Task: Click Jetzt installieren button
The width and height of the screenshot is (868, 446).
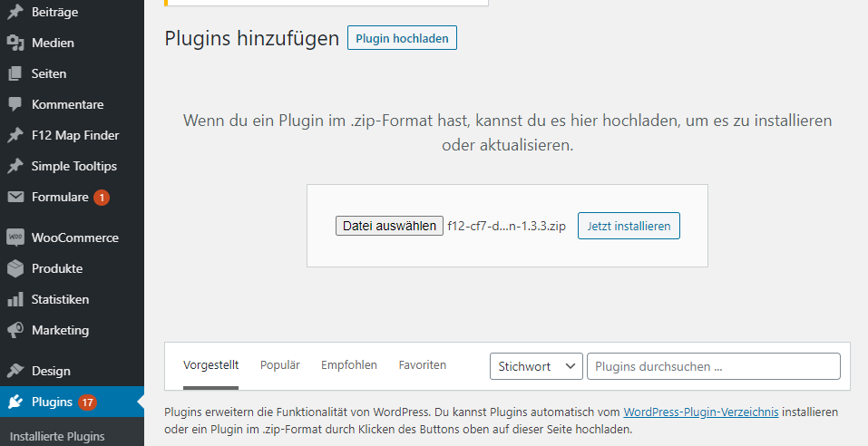Action: point(629,226)
